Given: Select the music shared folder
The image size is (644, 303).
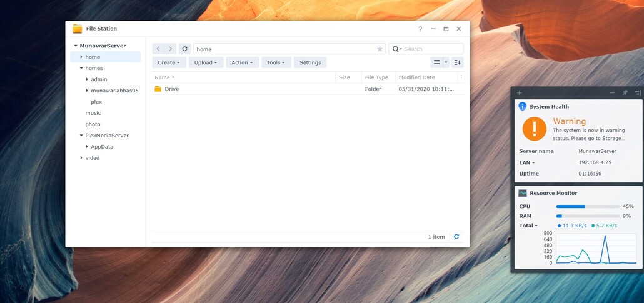Looking at the screenshot, I should [93, 113].
